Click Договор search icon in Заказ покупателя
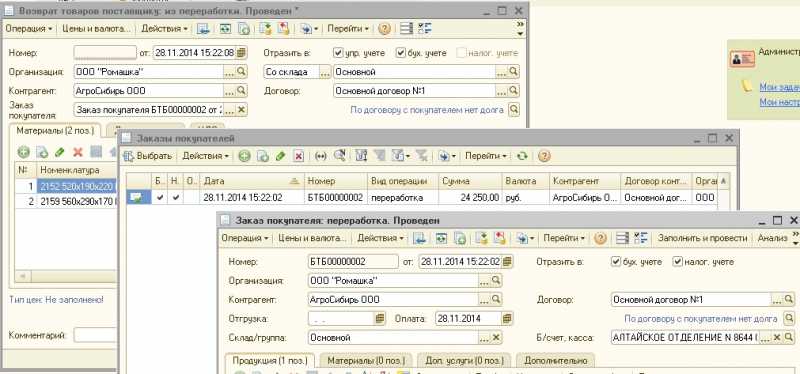 (x=789, y=300)
